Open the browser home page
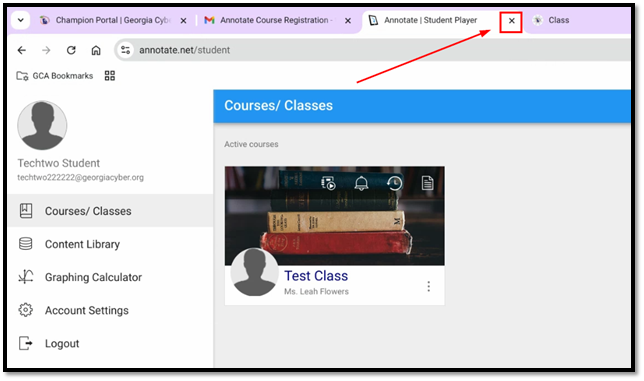The image size is (644, 381). pos(96,50)
